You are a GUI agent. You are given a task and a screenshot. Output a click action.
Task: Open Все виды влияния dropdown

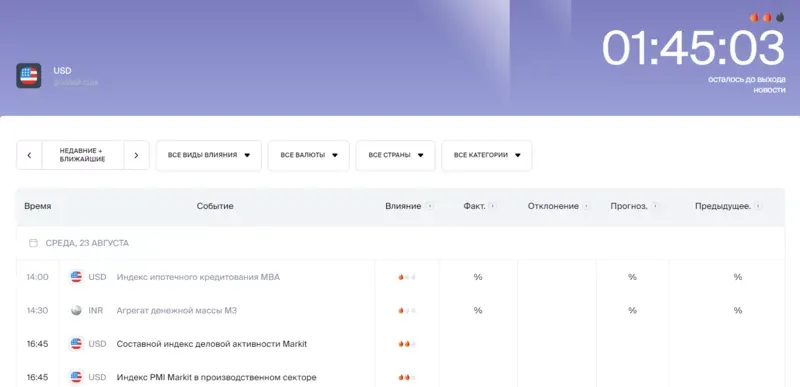[209, 155]
